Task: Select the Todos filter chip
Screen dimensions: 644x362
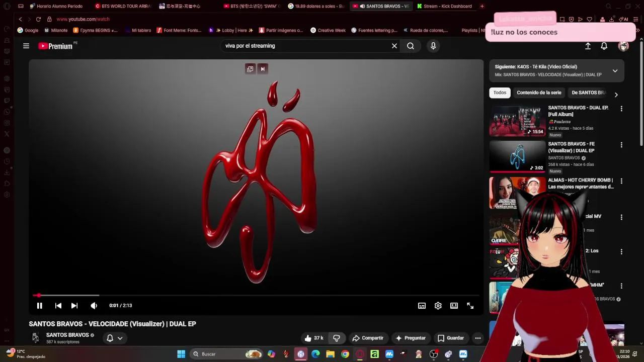Action: pos(500,93)
